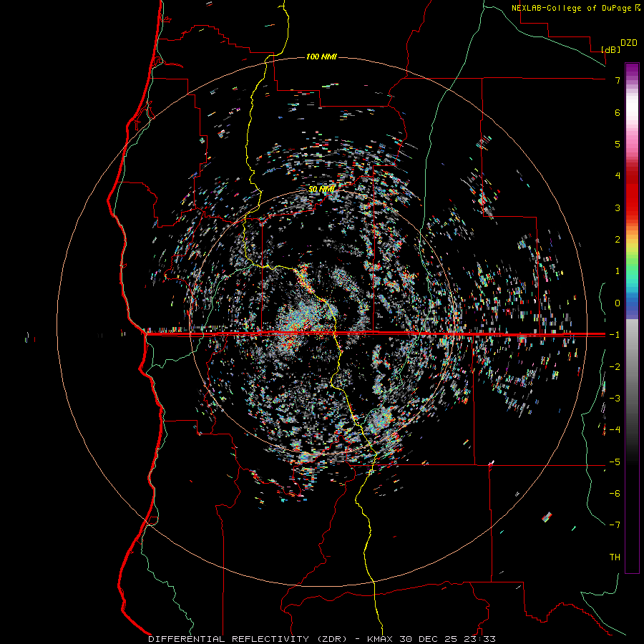The height and width of the screenshot is (644, 644).
Task: Click the ZDR color scale bar
Action: click(x=632, y=318)
